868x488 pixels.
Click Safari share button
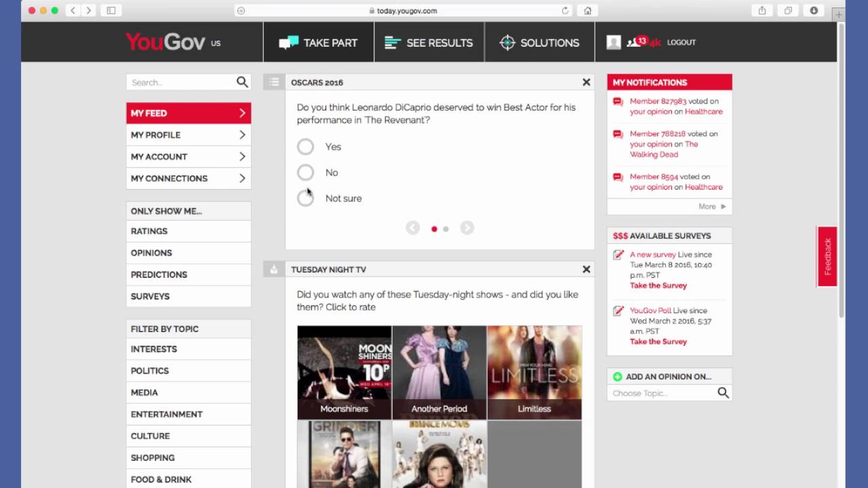click(x=762, y=10)
